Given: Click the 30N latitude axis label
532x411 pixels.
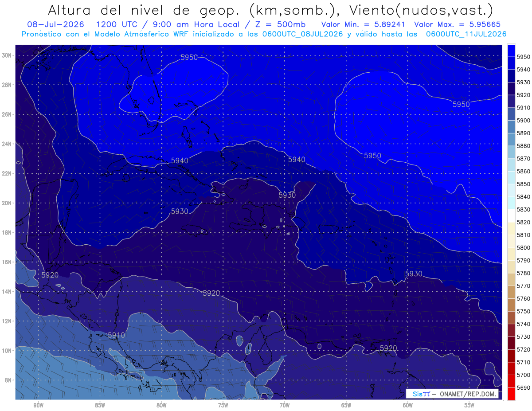Looking at the screenshot, I should [6, 55].
